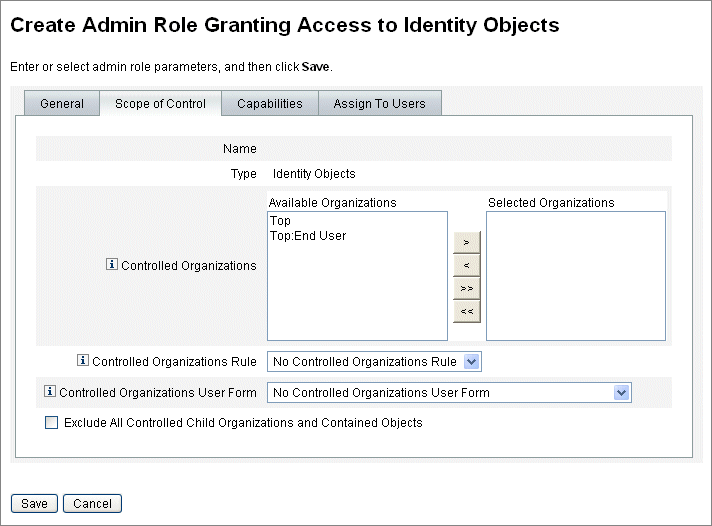The width and height of the screenshot is (712, 526).
Task: Click the info icon beside Controlled Organizations
Action: point(112,264)
